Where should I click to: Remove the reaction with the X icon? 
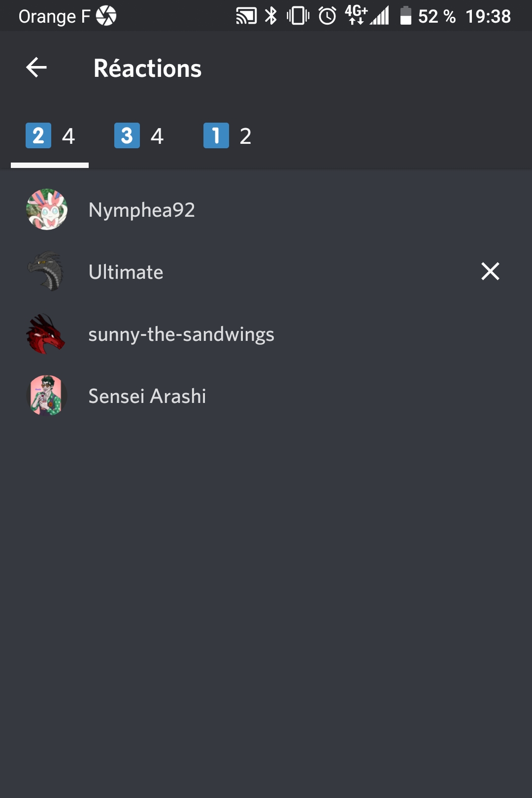490,271
